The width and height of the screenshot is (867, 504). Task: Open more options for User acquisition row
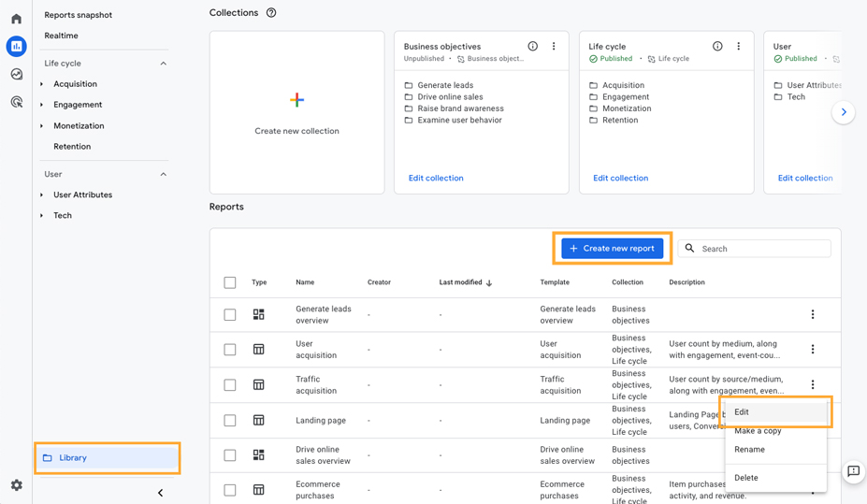point(812,350)
